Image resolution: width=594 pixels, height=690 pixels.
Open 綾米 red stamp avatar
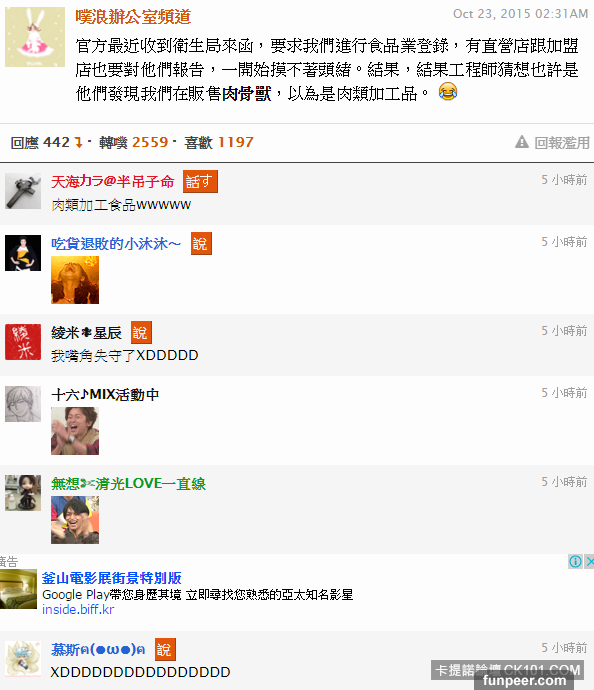click(23, 342)
